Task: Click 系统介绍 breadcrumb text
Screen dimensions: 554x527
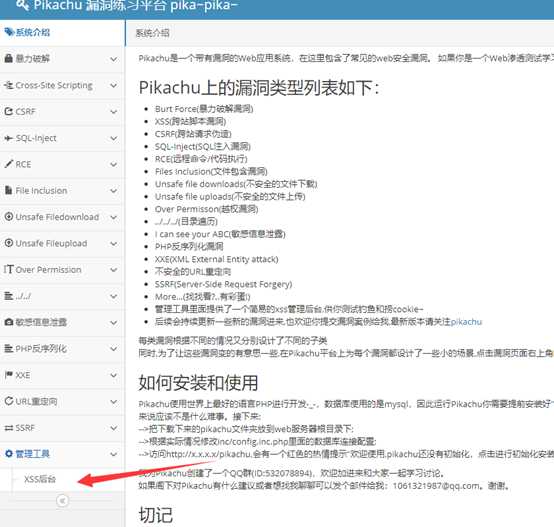Action: point(153,33)
